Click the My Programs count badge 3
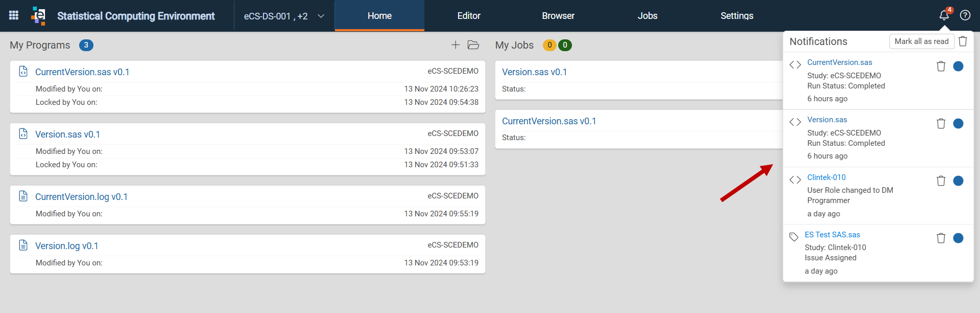This screenshot has width=980, height=313. pos(86,45)
